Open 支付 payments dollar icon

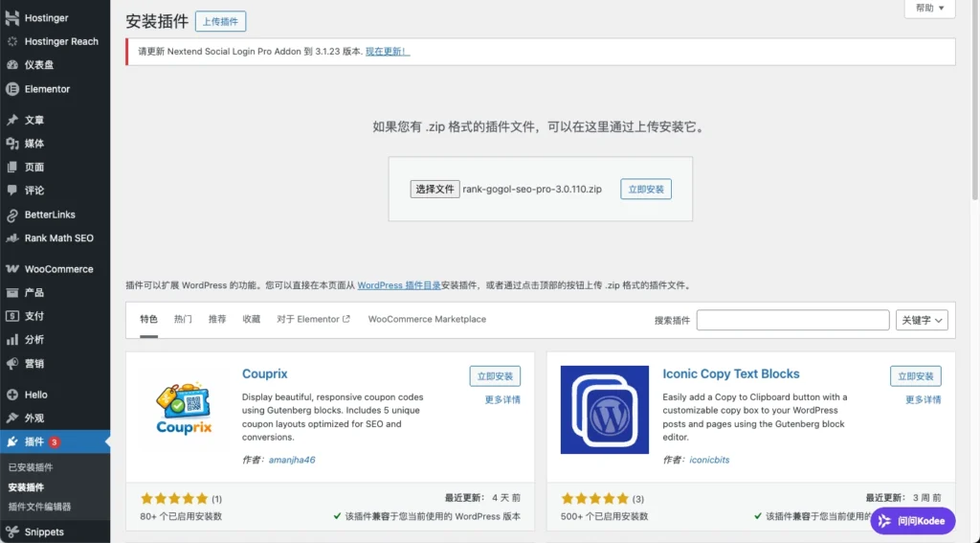tap(11, 316)
